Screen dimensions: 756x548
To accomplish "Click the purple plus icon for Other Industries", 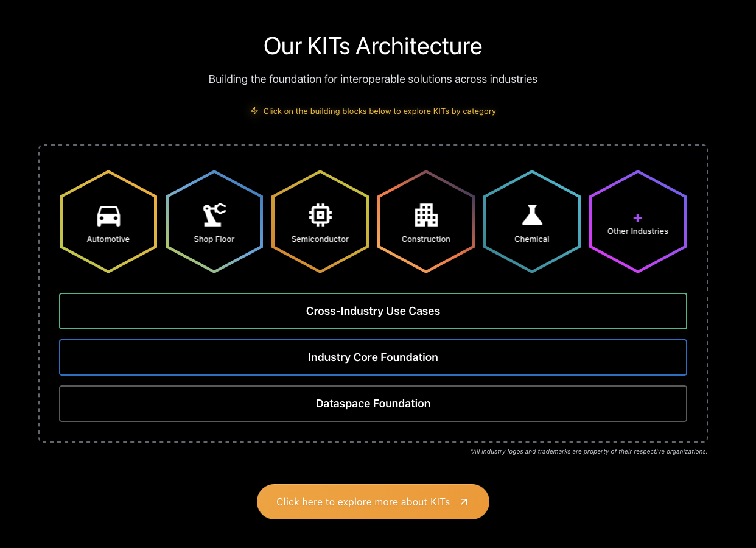I will 637,218.
